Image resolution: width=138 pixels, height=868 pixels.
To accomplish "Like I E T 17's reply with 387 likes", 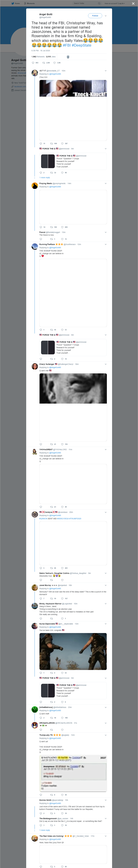I will click(x=62, y=144).
